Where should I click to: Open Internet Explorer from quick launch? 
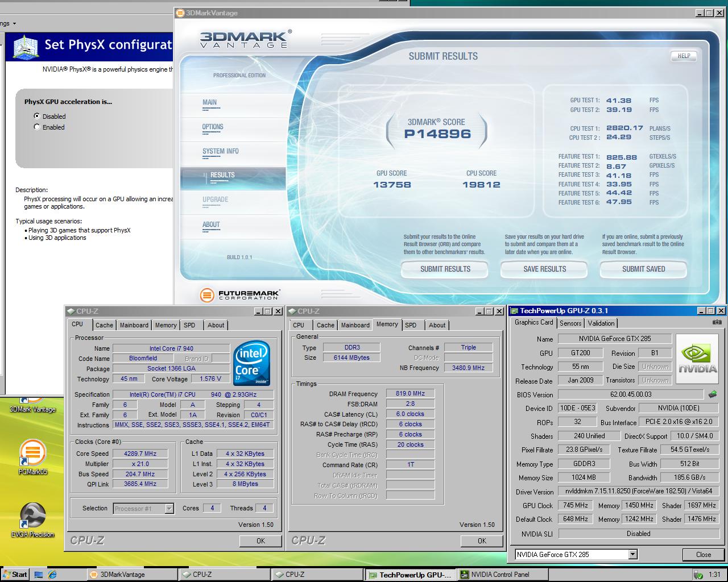52,574
